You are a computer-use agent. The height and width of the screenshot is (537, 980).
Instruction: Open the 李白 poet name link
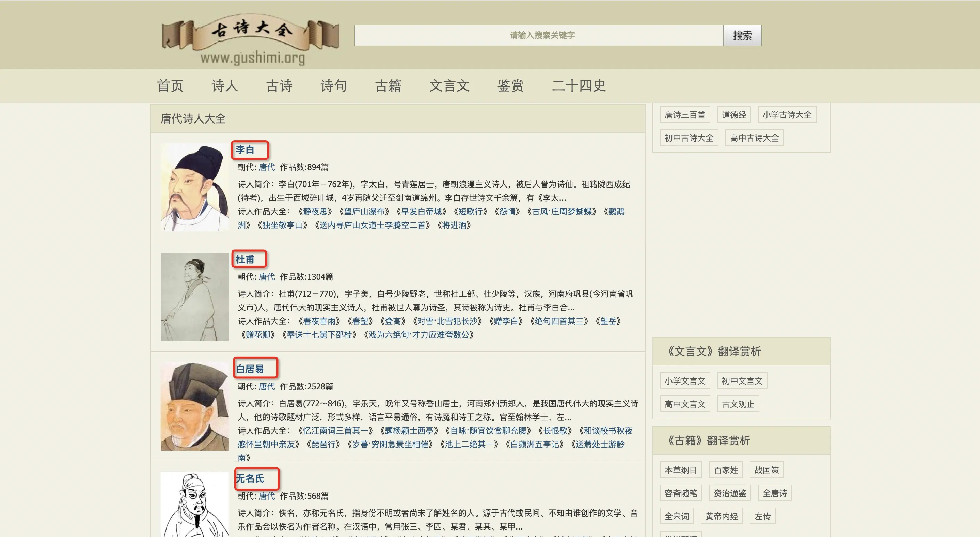245,150
